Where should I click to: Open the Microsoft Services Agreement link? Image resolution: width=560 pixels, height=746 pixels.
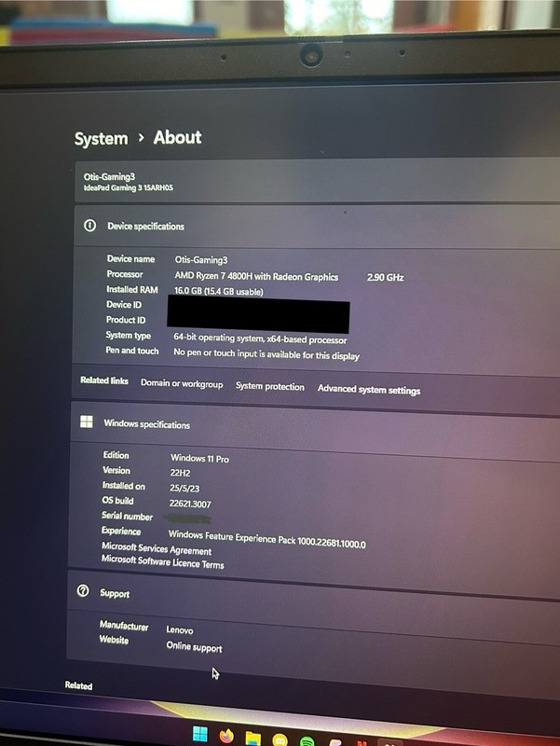[157, 548]
